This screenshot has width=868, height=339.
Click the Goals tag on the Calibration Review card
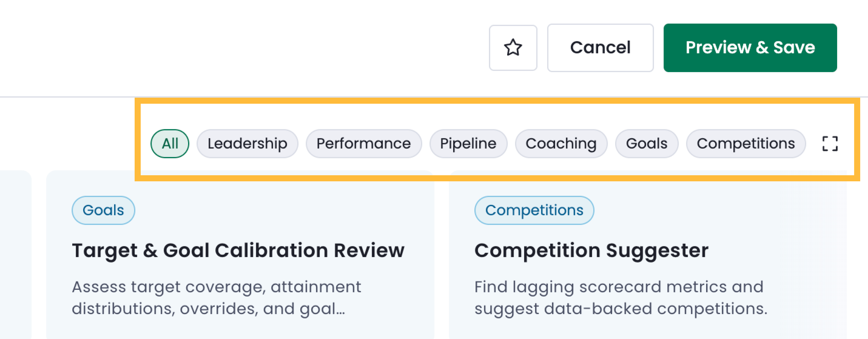click(104, 210)
